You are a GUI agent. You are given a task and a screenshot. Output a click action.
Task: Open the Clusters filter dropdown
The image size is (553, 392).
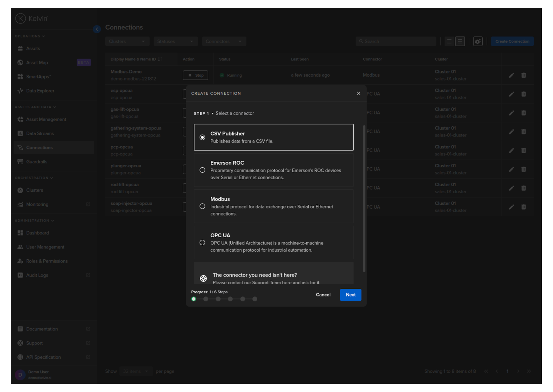127,41
